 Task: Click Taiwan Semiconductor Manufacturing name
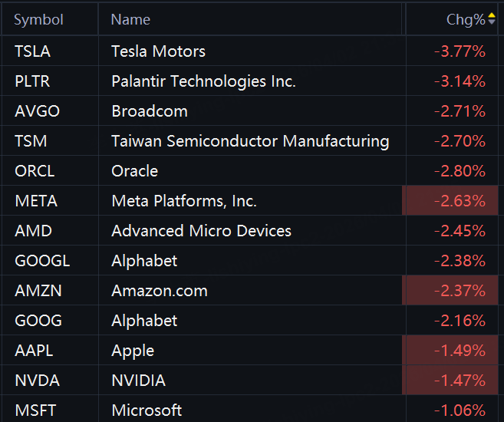click(x=250, y=141)
